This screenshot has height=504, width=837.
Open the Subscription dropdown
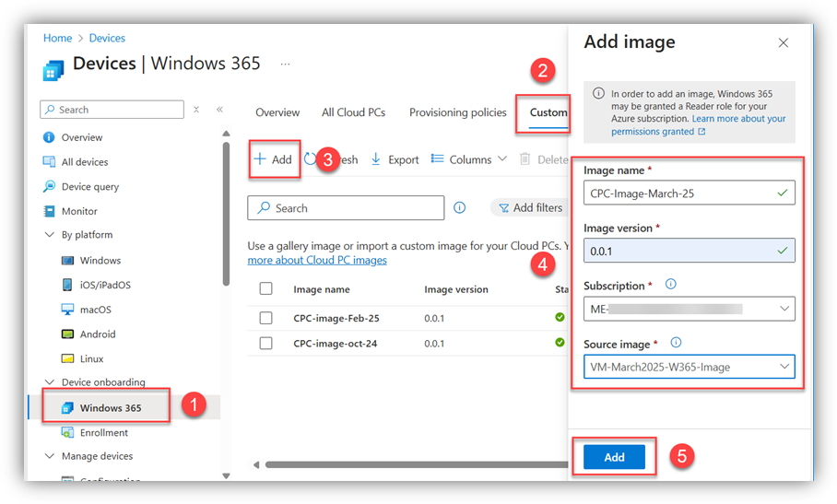pyautogui.click(x=690, y=309)
